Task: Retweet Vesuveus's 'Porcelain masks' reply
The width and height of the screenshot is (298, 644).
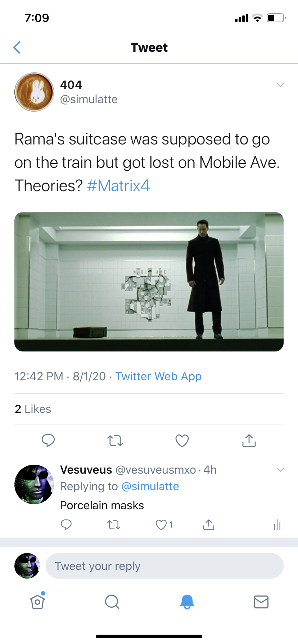Action: point(114,525)
